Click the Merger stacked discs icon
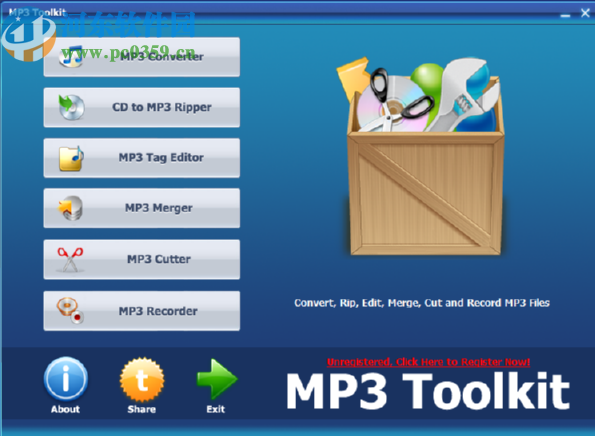595x436 pixels. tap(71, 208)
